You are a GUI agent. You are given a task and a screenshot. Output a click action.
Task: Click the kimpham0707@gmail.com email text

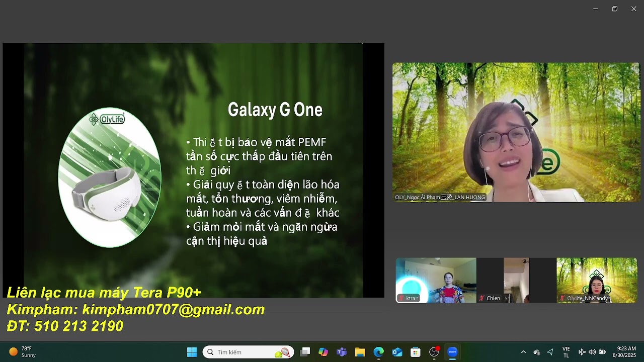173,310
